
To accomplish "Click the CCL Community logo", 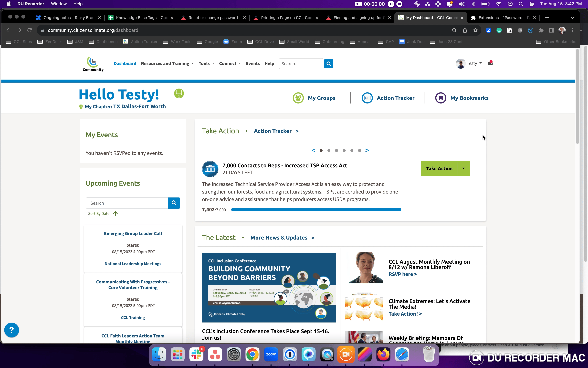I will [x=93, y=64].
